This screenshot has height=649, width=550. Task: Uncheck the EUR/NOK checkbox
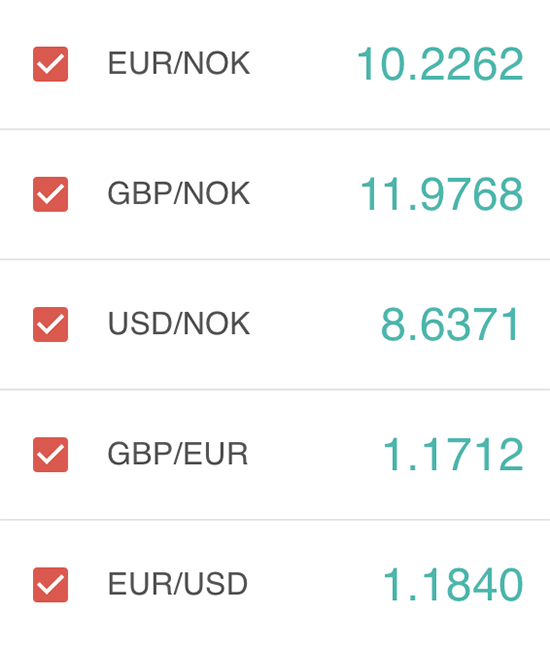pos(50,64)
